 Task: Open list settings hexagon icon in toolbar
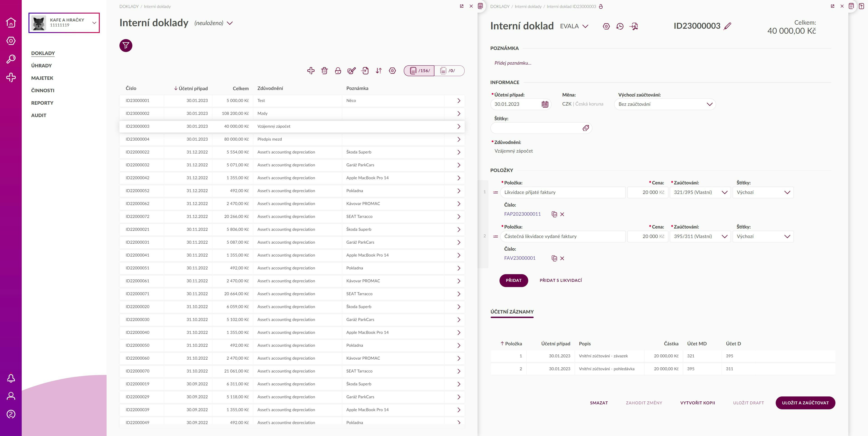(392, 71)
